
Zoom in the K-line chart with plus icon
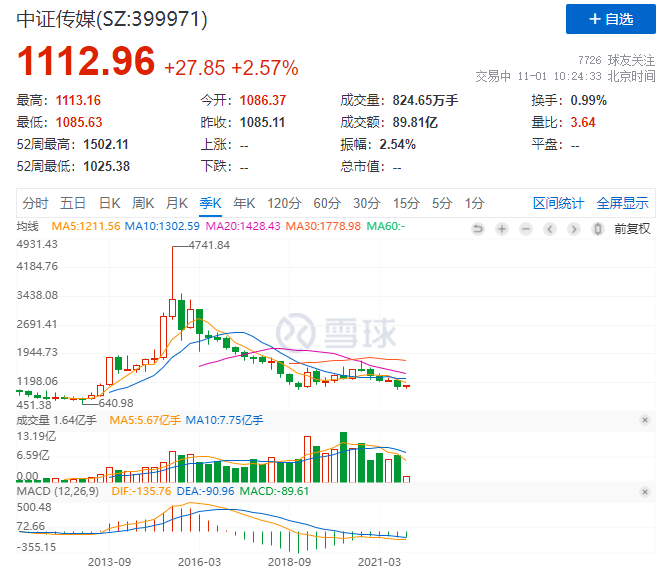pyautogui.click(x=502, y=229)
